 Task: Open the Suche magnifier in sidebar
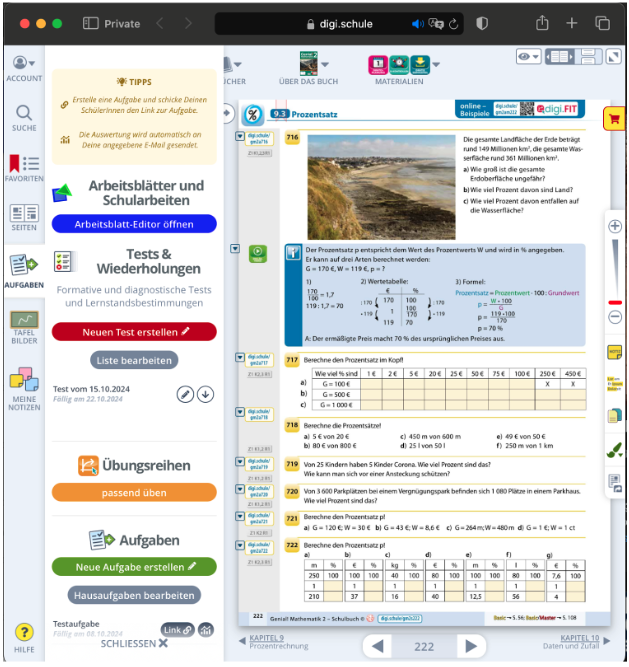[24, 117]
